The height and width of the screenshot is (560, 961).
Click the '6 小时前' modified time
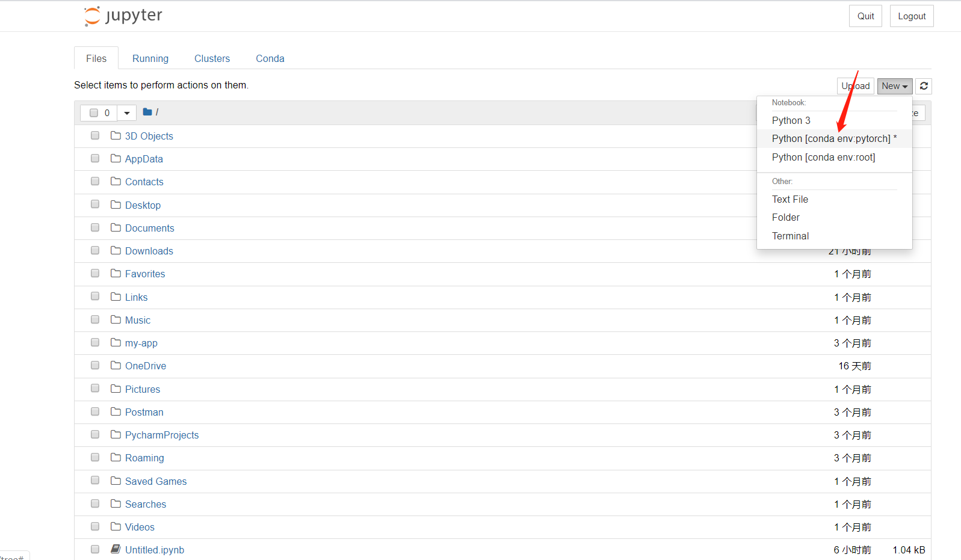(852, 550)
